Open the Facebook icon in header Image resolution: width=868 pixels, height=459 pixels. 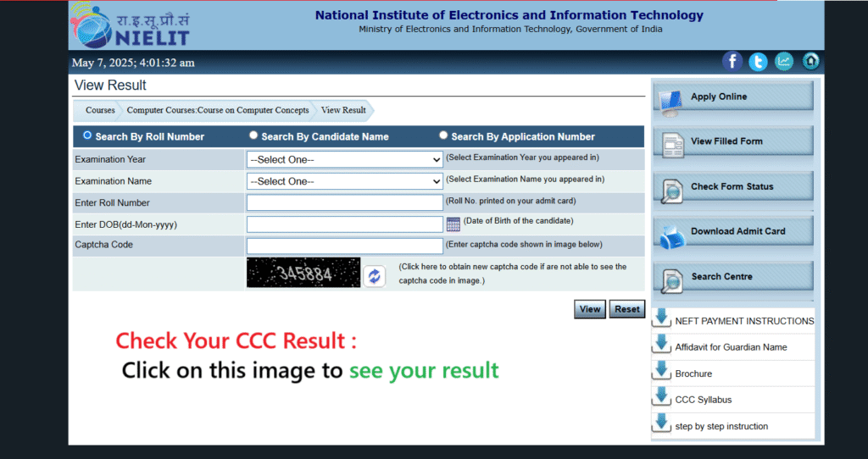coord(732,61)
